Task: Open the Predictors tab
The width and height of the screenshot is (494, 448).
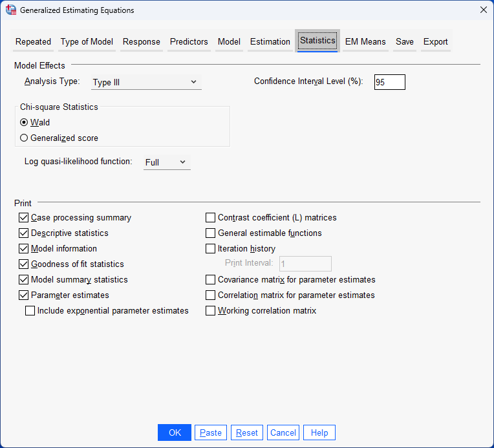Action: tap(189, 42)
